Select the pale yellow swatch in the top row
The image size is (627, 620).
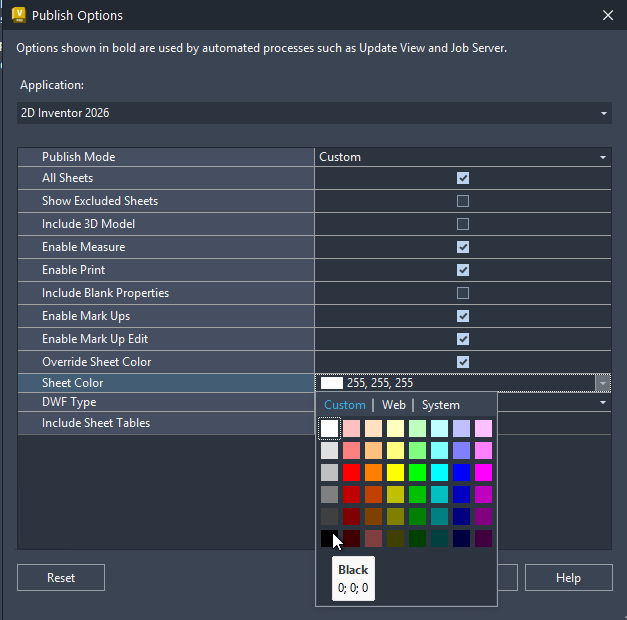pos(395,428)
